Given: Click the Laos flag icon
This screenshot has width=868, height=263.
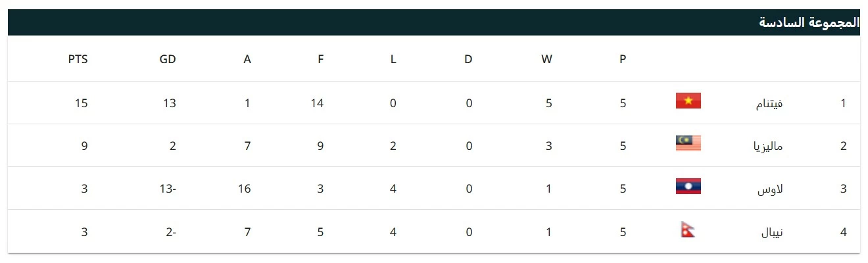Looking at the screenshot, I should [688, 186].
